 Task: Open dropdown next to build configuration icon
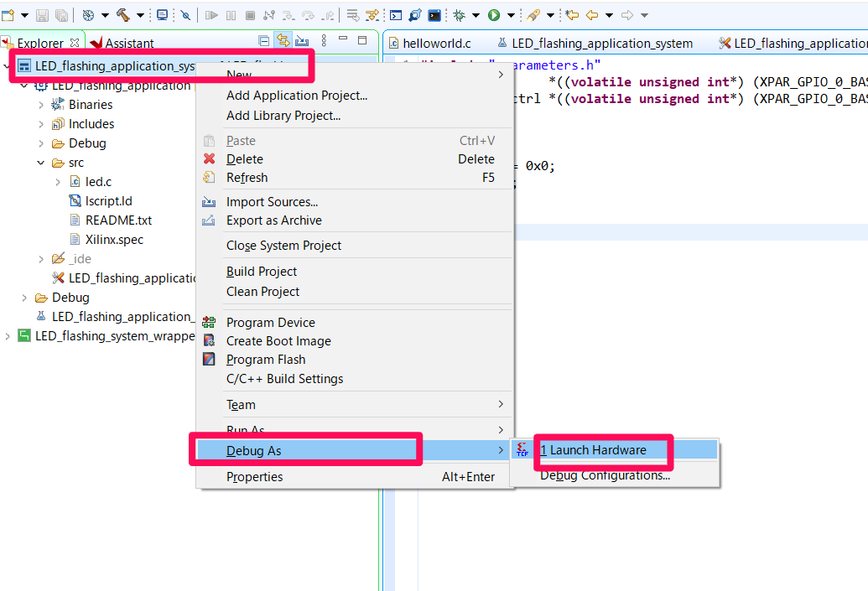(x=105, y=15)
